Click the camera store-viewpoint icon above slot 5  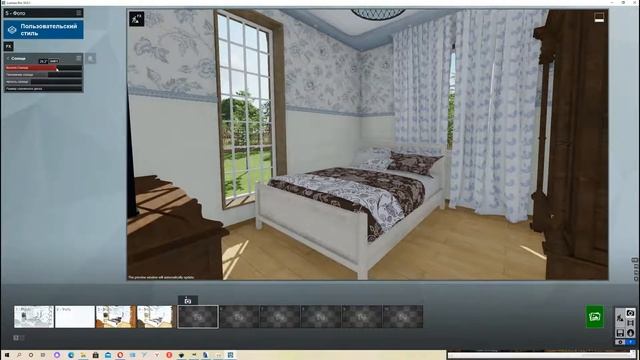[188, 300]
